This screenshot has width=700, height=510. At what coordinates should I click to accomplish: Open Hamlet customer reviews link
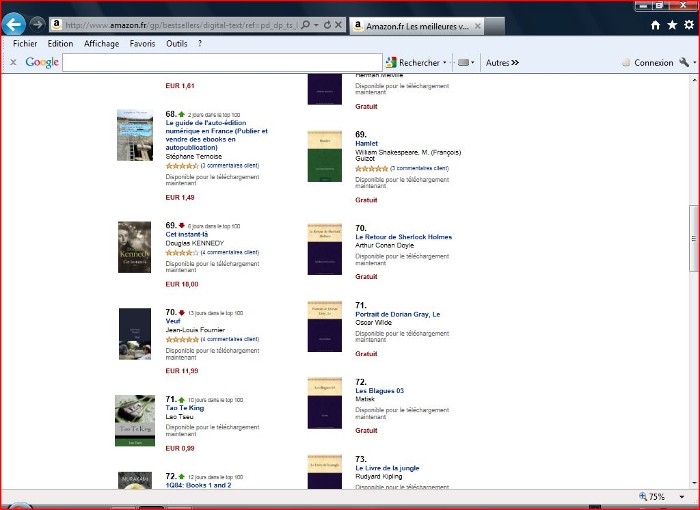420,168
